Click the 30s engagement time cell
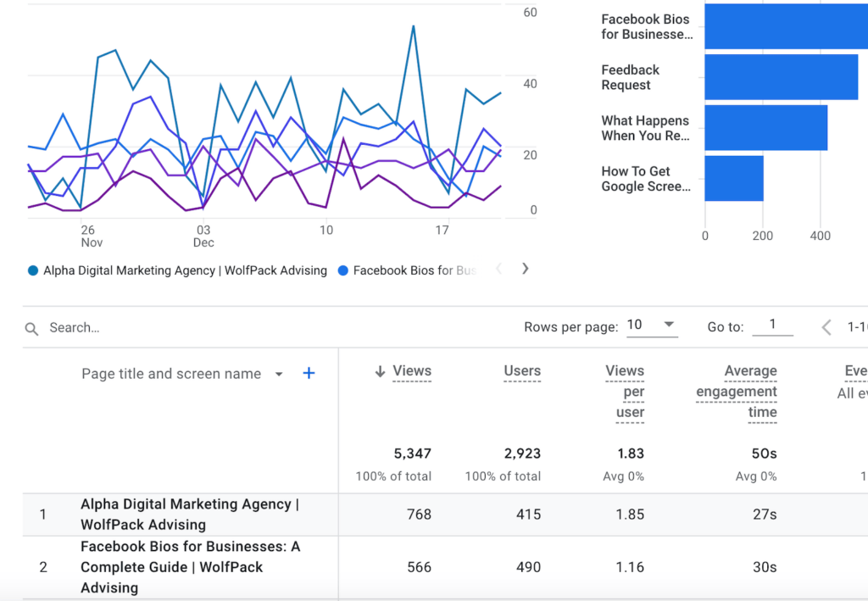 click(x=765, y=567)
